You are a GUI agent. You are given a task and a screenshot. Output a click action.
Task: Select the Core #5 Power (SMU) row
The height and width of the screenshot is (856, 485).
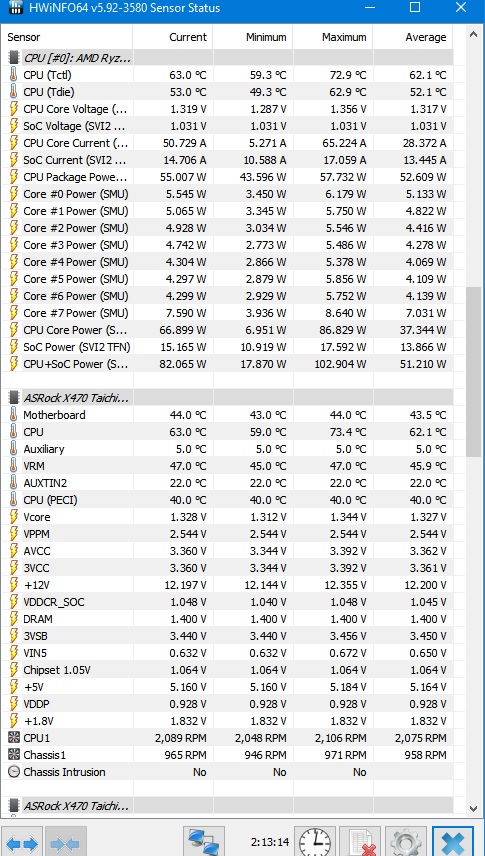(227, 279)
